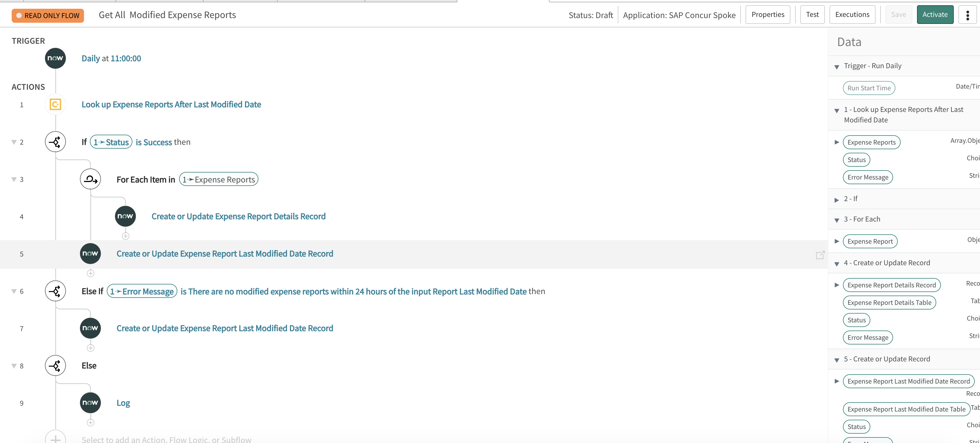Open the vertical three-dot more options menu
The image size is (980, 443).
[967, 15]
